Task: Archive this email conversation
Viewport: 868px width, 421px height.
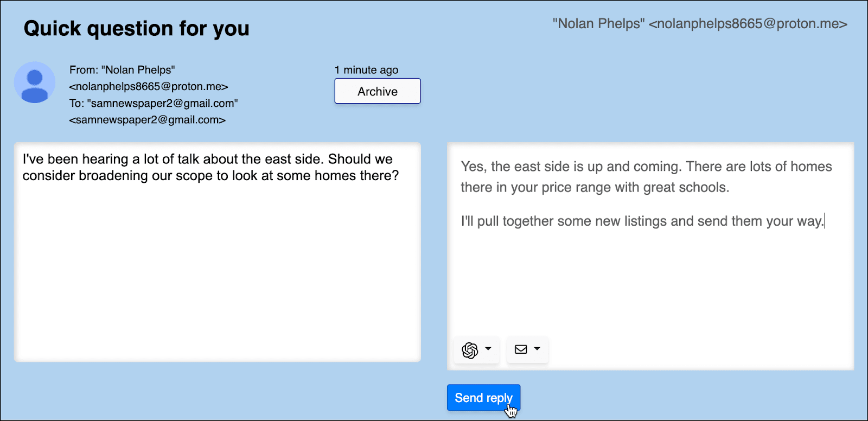Action: [x=378, y=91]
